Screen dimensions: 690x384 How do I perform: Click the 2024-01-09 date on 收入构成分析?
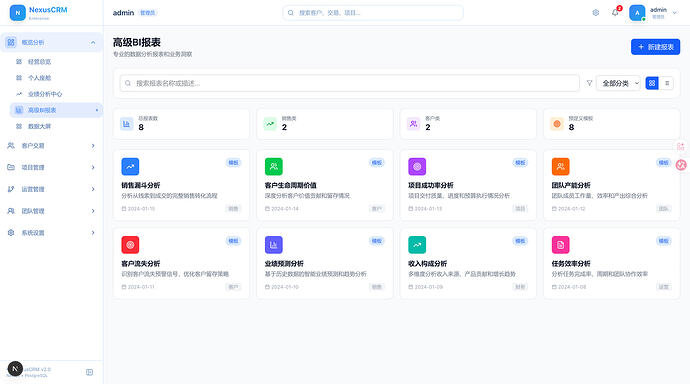pyautogui.click(x=429, y=287)
